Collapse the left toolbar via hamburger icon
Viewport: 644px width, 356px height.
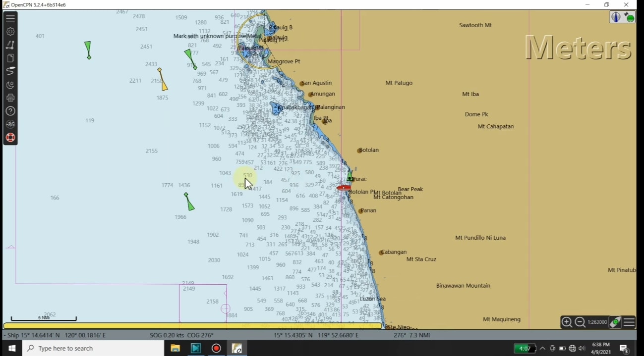pyautogui.click(x=10, y=18)
